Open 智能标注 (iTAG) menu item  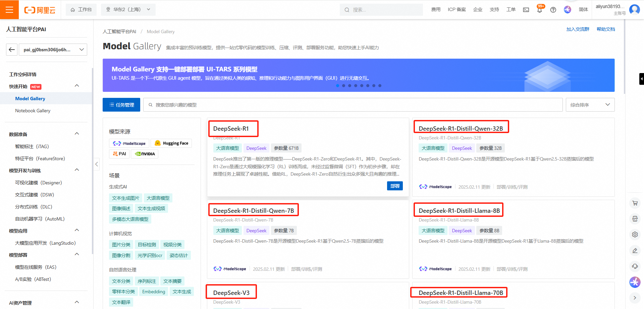click(x=32, y=146)
